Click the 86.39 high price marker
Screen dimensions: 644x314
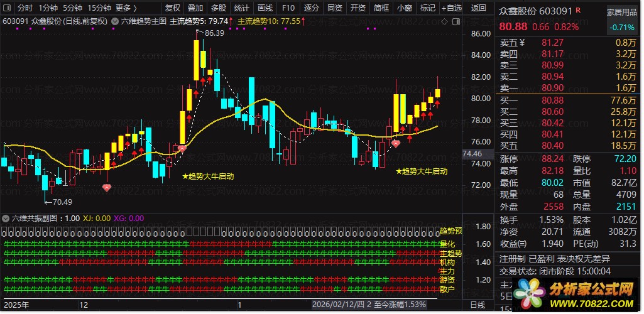[214, 33]
